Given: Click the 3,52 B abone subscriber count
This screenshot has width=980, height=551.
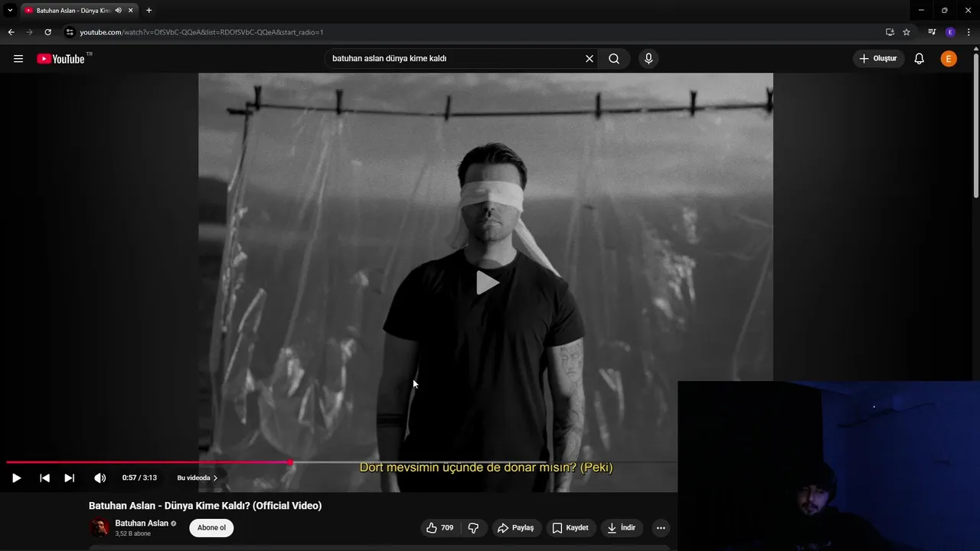Looking at the screenshot, I should point(132,533).
